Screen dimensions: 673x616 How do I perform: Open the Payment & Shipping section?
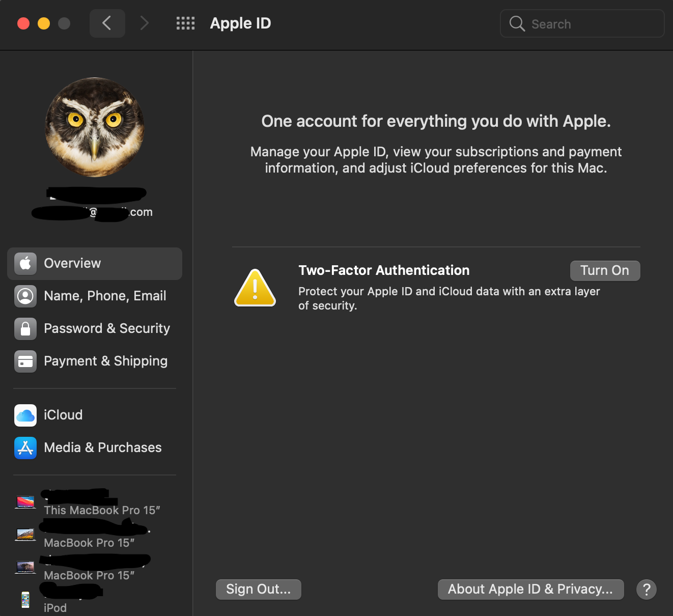(105, 361)
